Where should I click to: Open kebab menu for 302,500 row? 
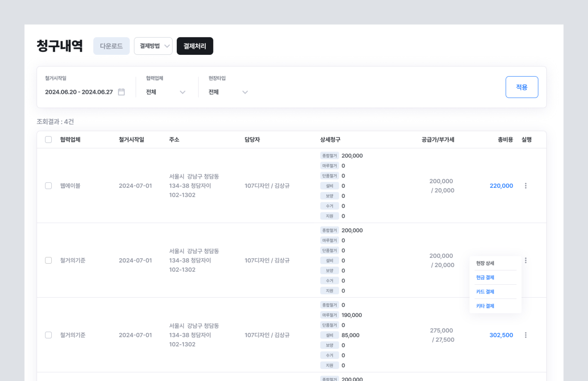pyautogui.click(x=526, y=335)
